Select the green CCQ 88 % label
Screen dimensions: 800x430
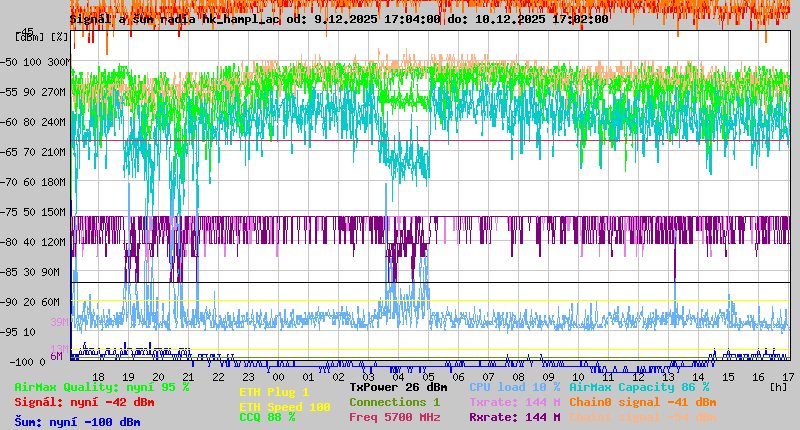[x=267, y=418]
